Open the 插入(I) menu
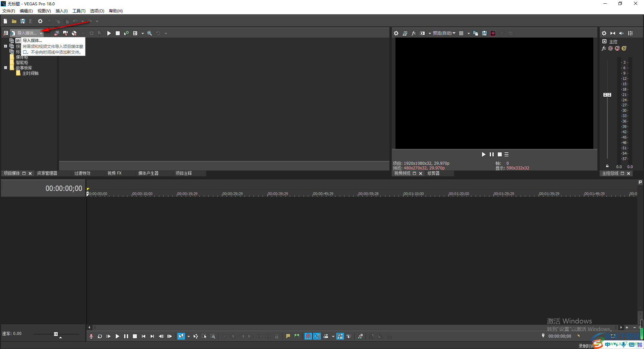Image resolution: width=644 pixels, height=349 pixels. (x=61, y=11)
